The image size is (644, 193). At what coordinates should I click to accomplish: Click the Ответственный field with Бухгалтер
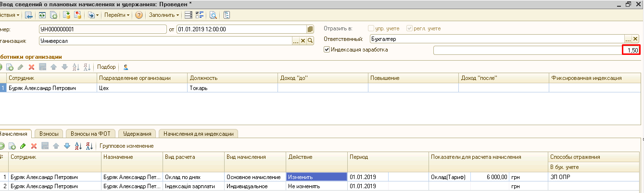click(x=497, y=39)
